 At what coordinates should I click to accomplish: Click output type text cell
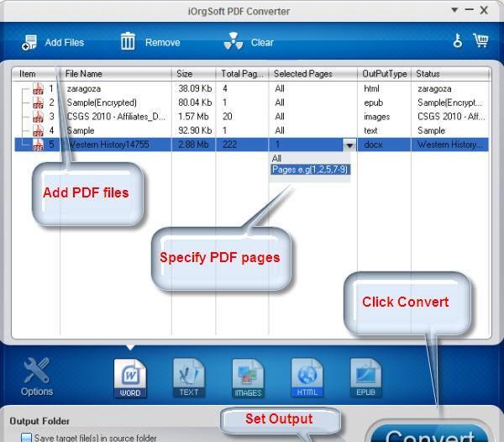tap(370, 130)
